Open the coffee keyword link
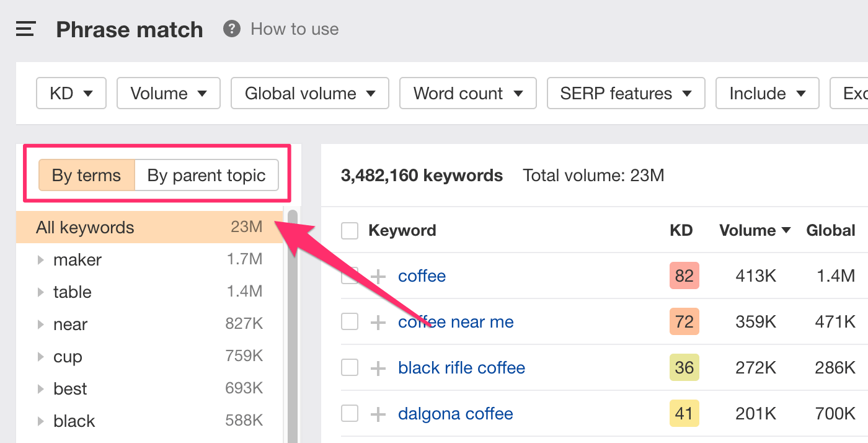Viewport: 868px width, 443px height. 422,276
